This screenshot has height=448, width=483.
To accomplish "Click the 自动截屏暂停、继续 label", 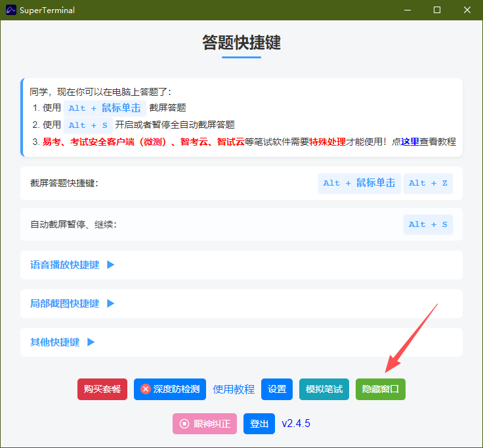I will [73, 224].
